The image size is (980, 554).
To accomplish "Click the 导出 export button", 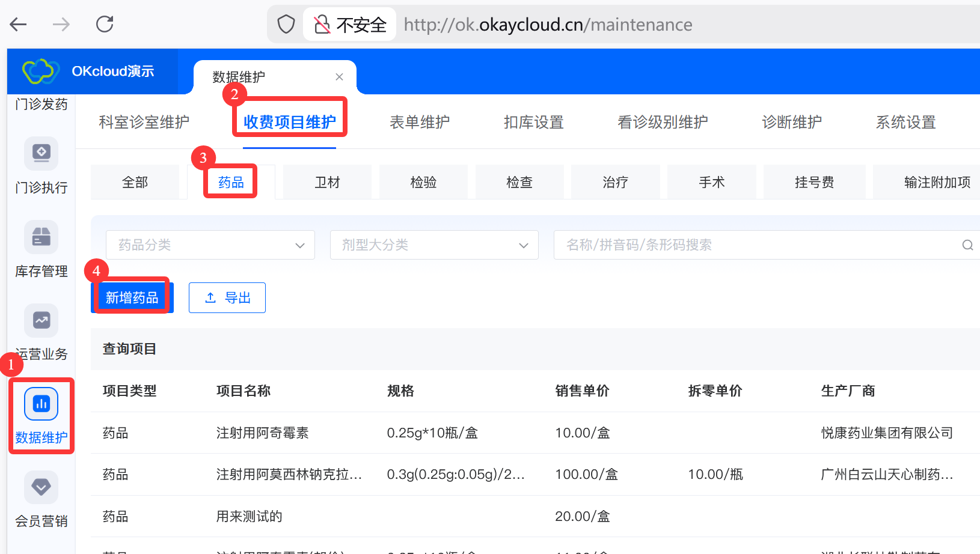I will [227, 298].
